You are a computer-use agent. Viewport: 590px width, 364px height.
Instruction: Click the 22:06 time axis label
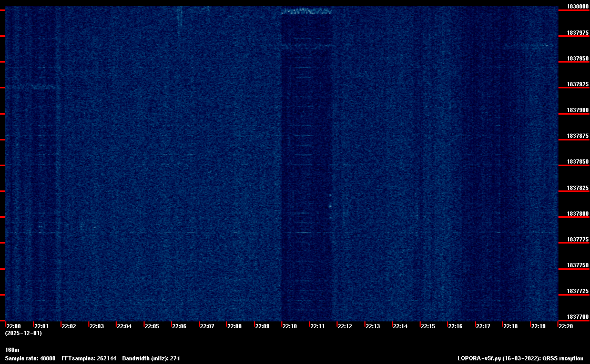click(x=179, y=326)
